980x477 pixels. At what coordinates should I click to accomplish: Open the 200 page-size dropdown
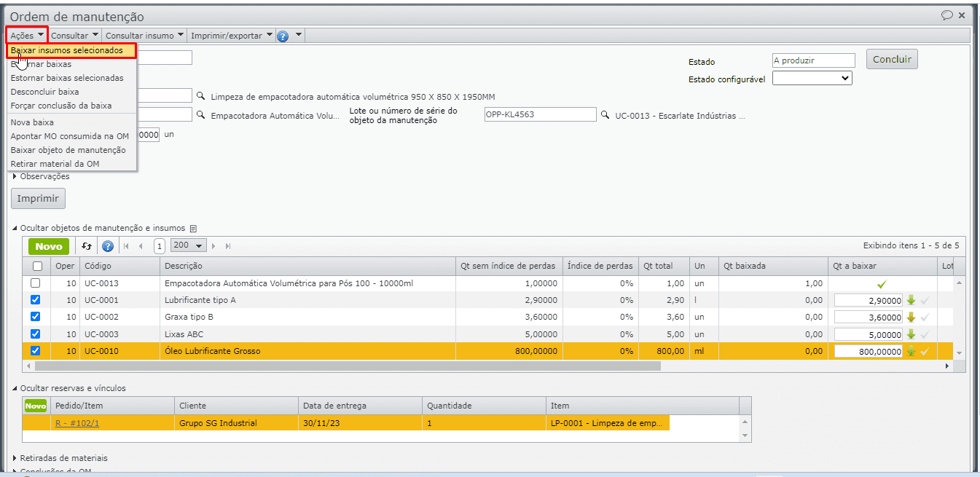[189, 246]
